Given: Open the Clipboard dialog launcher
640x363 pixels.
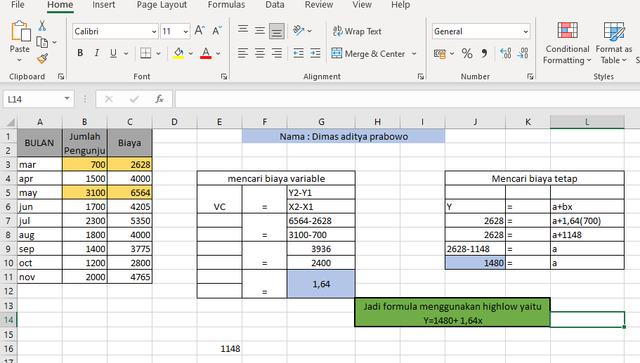Looking at the screenshot, I should click(61, 76).
